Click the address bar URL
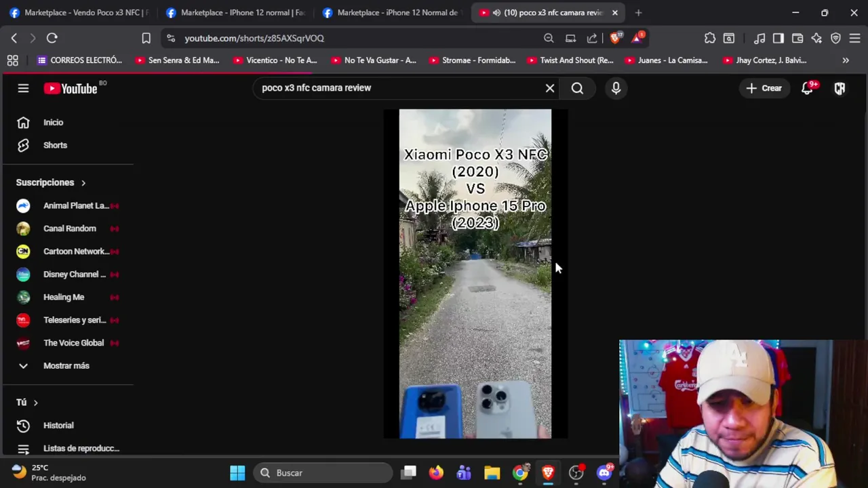This screenshot has width=868, height=488. (254, 39)
